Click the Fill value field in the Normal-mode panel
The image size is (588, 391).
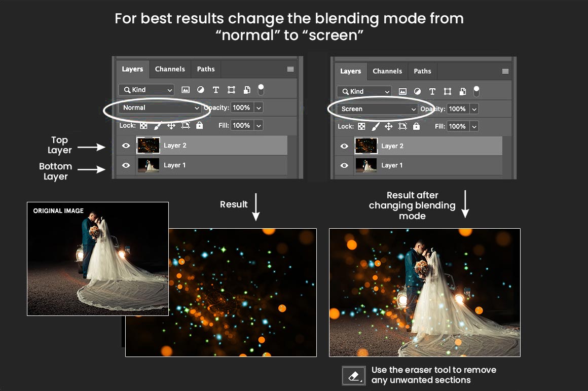[242, 125]
